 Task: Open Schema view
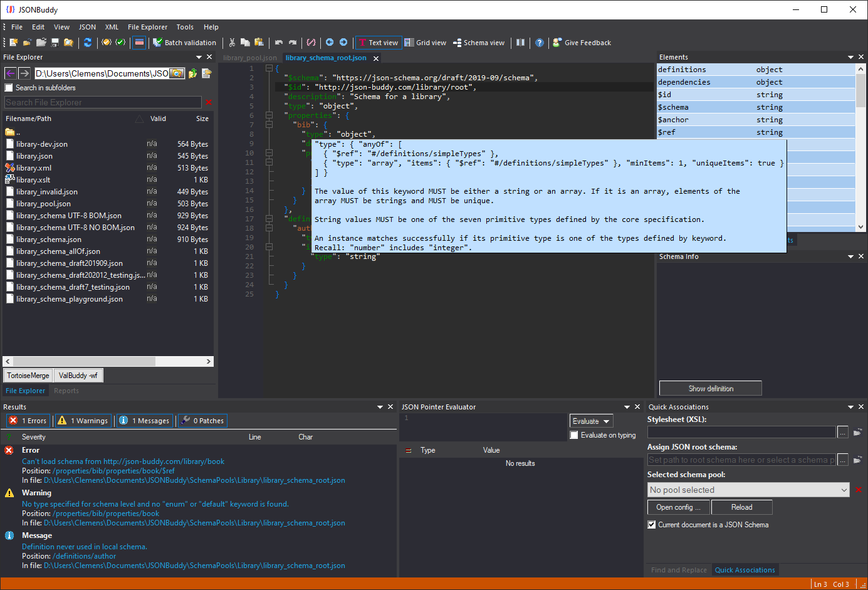tap(479, 43)
